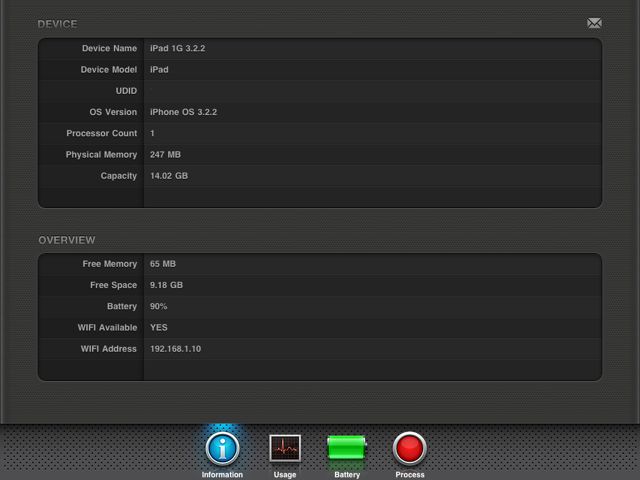This screenshot has width=640, height=480.
Task: Tap the envelope email icon
Action: click(x=594, y=23)
